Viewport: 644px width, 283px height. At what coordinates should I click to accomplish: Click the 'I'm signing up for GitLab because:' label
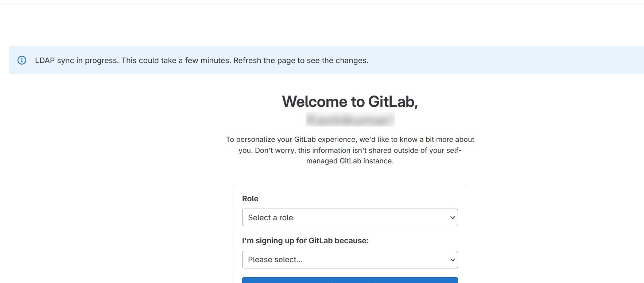tap(305, 241)
